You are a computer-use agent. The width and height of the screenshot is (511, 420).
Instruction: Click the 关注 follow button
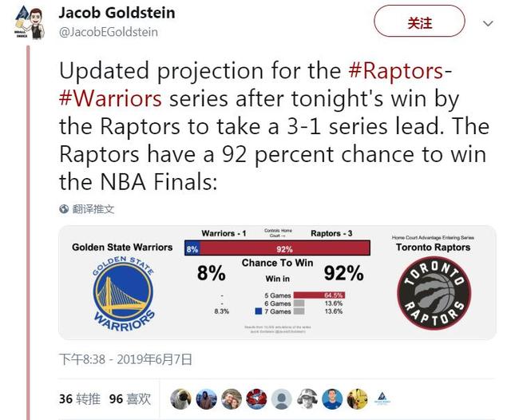coord(419,22)
